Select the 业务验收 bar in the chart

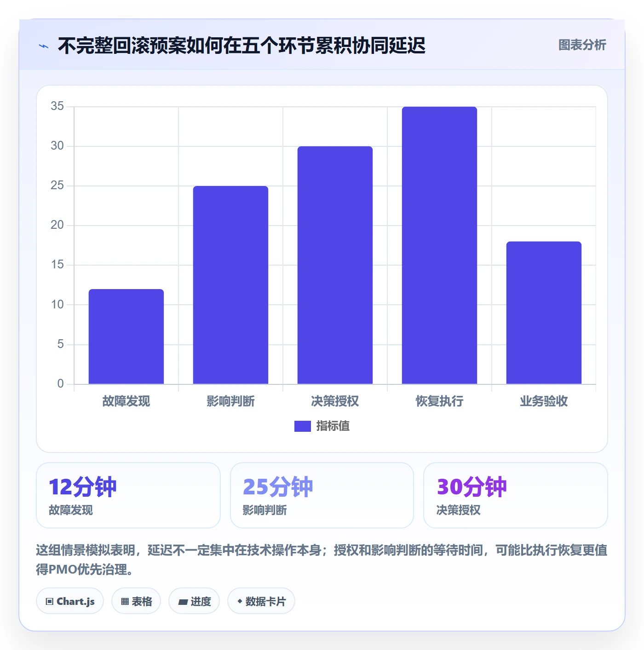(x=544, y=313)
